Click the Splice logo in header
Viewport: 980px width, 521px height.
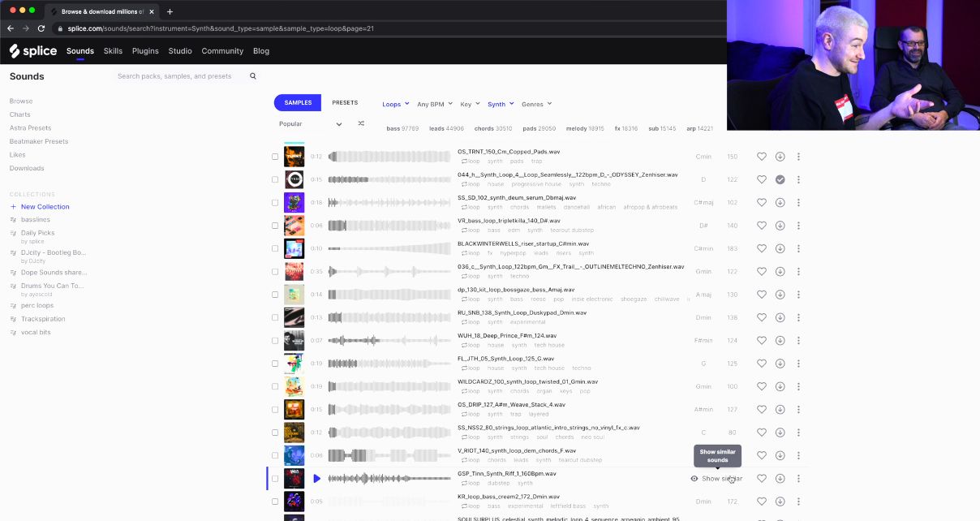33,51
